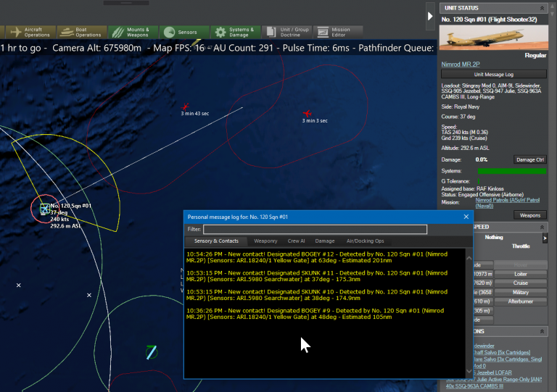The height and width of the screenshot is (392, 557).
Task: Close the personal message log window
Action: [466, 216]
